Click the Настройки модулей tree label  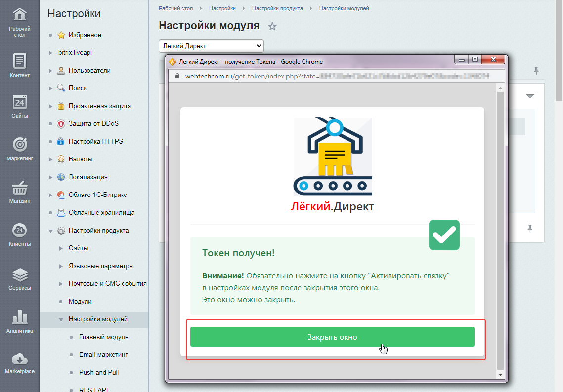(x=98, y=319)
